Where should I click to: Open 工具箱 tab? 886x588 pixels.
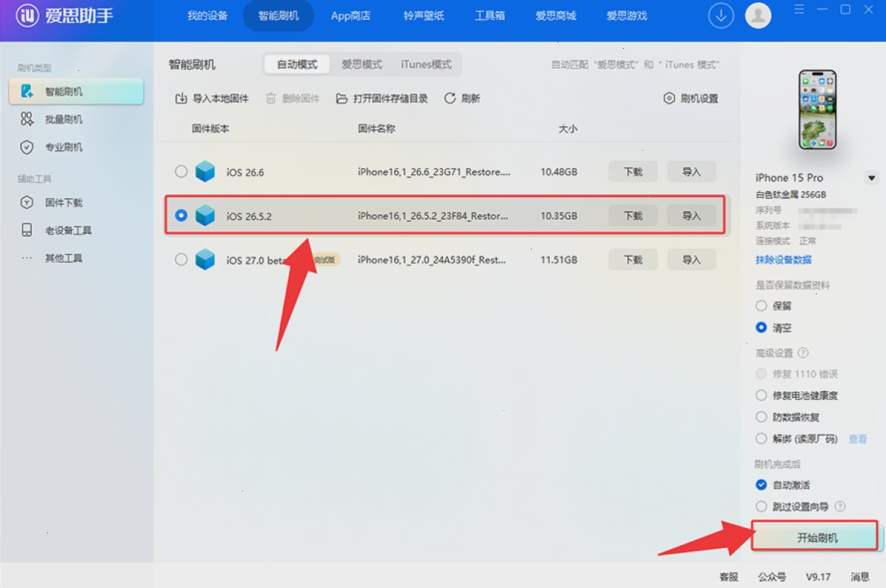490,15
